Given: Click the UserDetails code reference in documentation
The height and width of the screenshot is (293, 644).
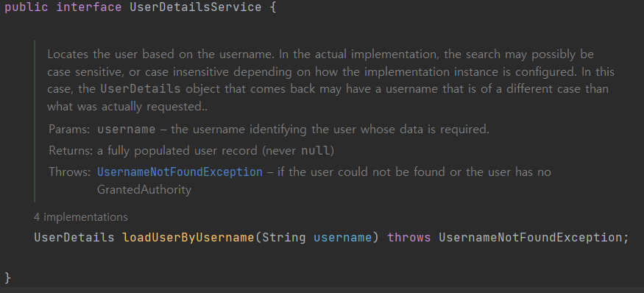Looking at the screenshot, I should (141, 89).
